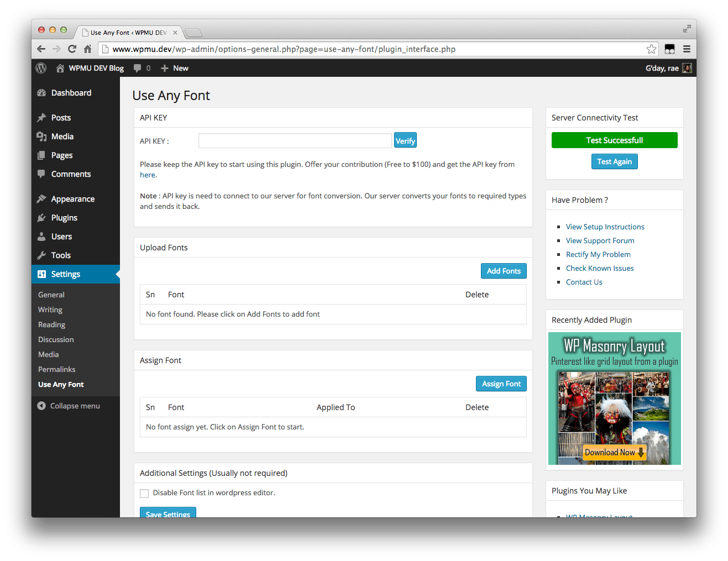This screenshot has width=728, height=561.
Task: Click Dashboard gauge icon in sidebar
Action: (x=41, y=93)
